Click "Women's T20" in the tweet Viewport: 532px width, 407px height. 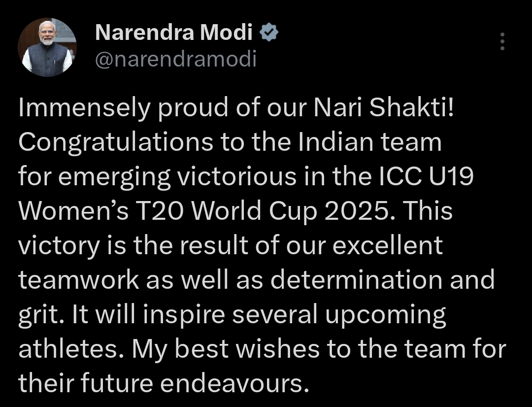pos(100,211)
